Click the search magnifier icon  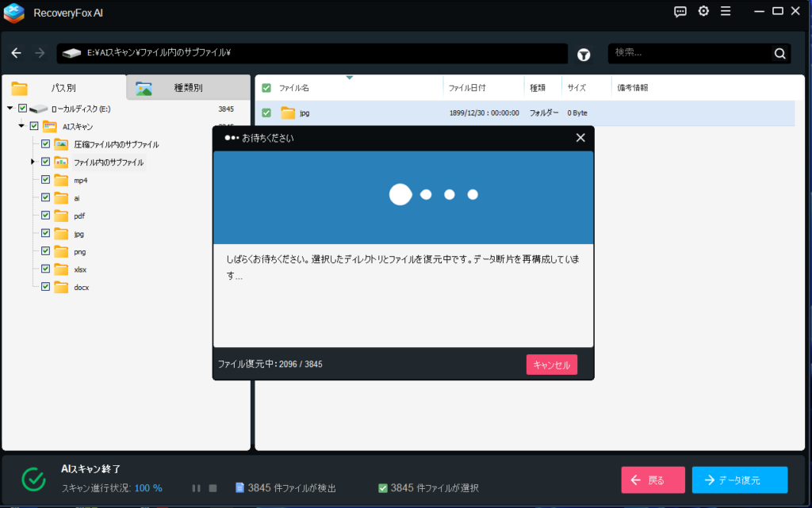pyautogui.click(x=779, y=54)
